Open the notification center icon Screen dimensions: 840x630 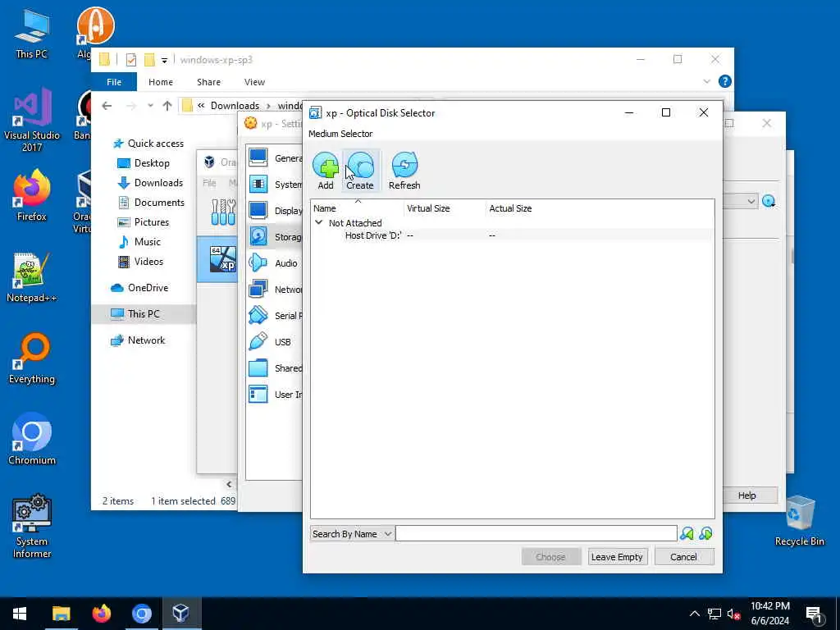coord(814,615)
